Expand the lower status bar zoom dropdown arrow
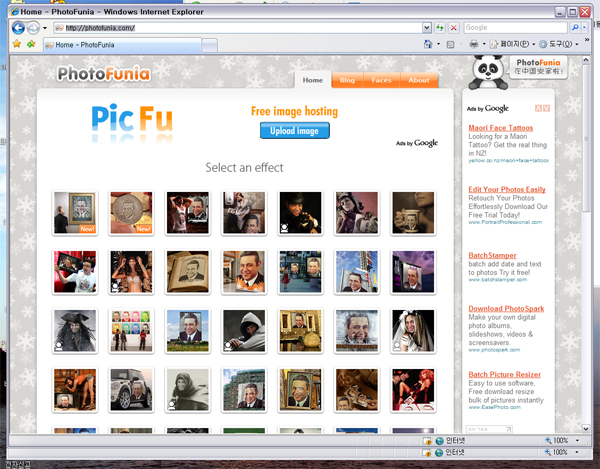This screenshot has width=600, height=469. 577,453
